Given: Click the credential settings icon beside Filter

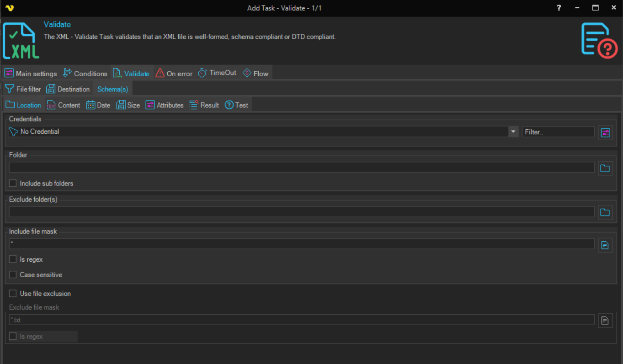Looking at the screenshot, I should [x=605, y=132].
